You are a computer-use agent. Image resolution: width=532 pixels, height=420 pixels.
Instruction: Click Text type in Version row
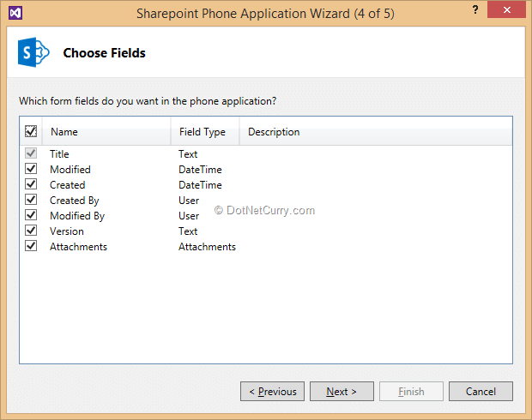click(188, 231)
